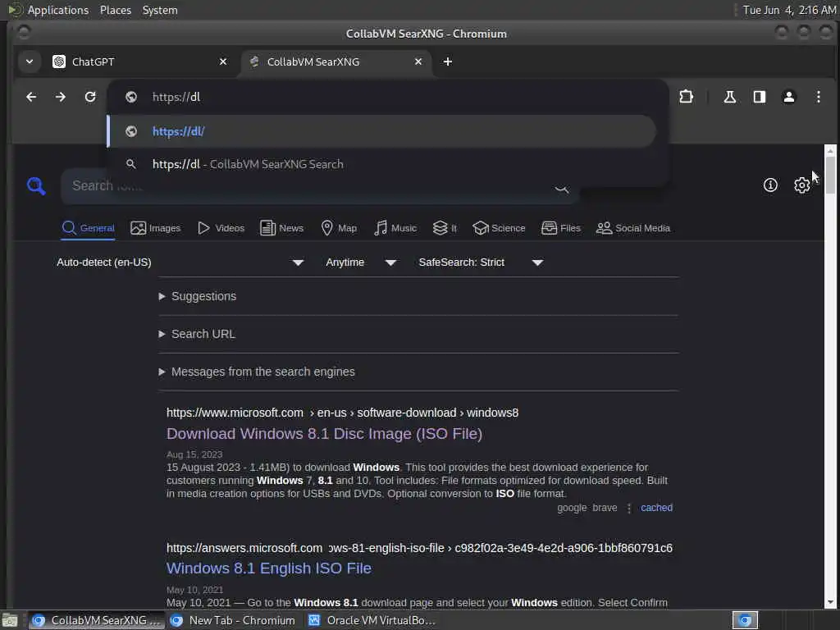
Task: Click the page vertical scrollbar thumb
Action: click(x=830, y=175)
